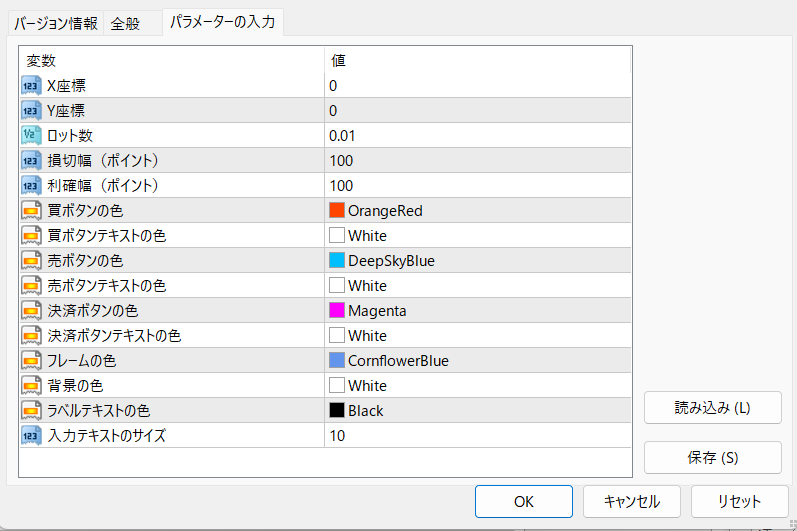
Task: Select the ロット数 value field 0.01
Action: 478,136
